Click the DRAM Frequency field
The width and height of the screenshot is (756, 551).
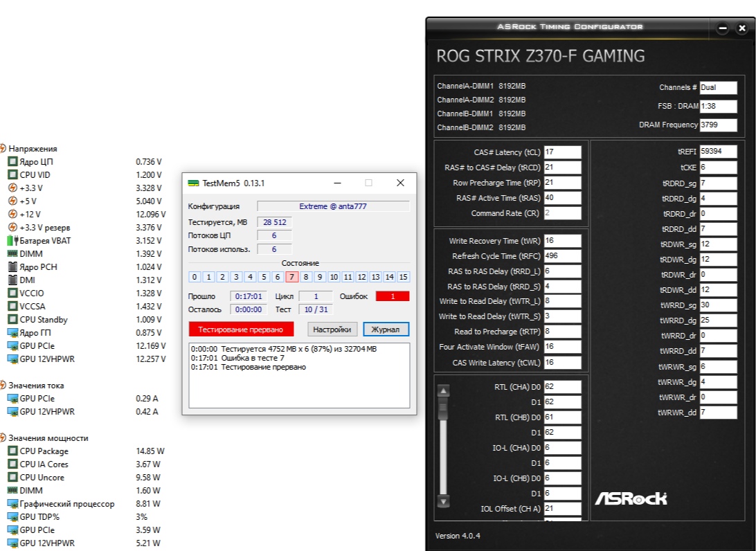pyautogui.click(x=719, y=125)
